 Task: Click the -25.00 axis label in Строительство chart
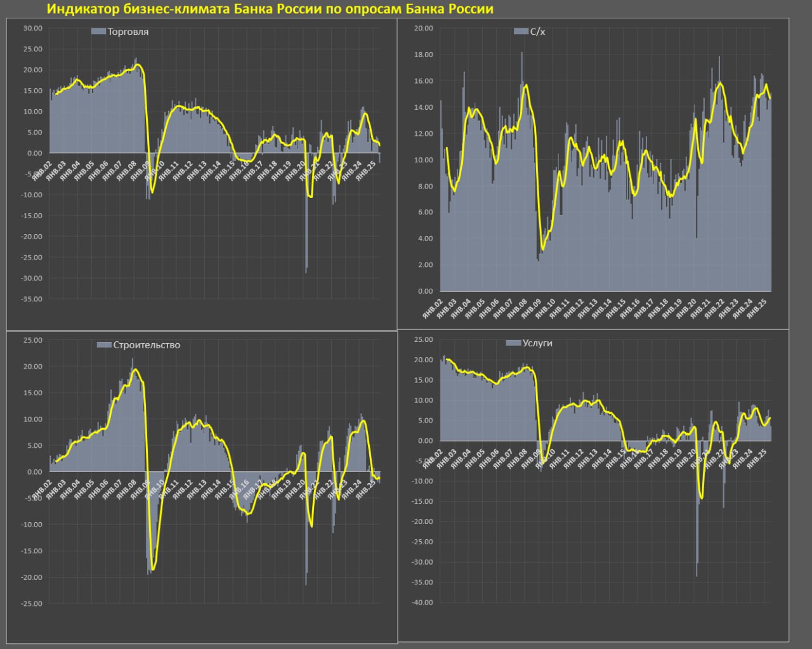[31, 604]
